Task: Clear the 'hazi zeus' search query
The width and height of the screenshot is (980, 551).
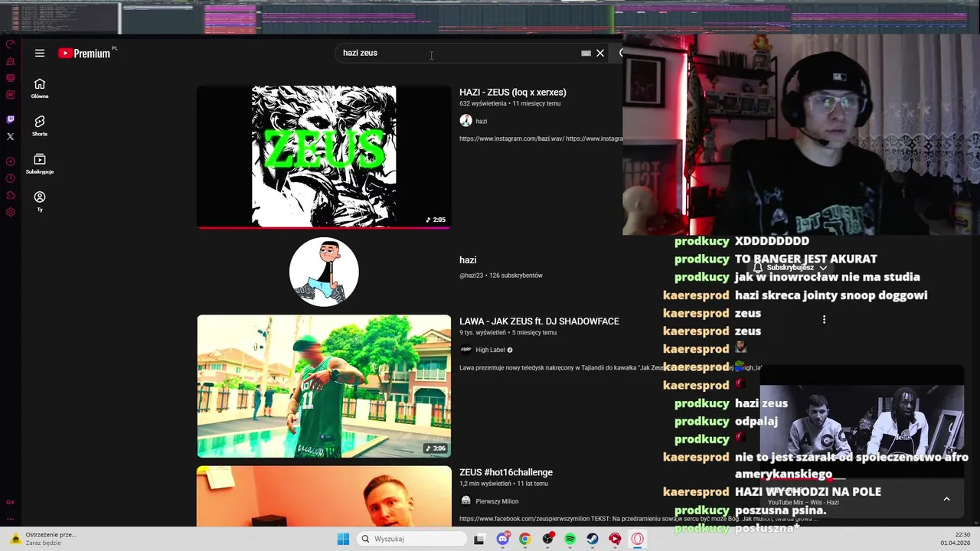Action: pyautogui.click(x=600, y=53)
